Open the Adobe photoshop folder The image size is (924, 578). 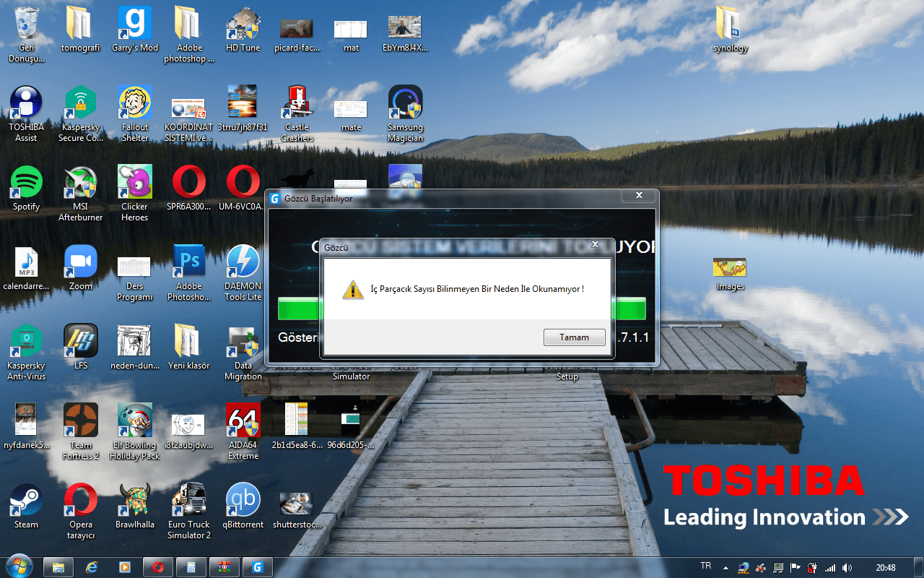(189, 34)
